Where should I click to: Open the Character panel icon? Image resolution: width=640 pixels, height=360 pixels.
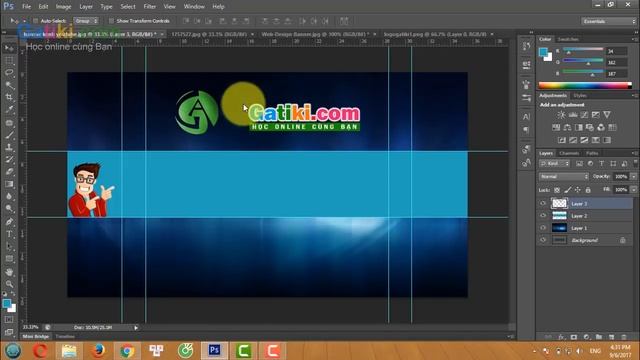click(527, 117)
